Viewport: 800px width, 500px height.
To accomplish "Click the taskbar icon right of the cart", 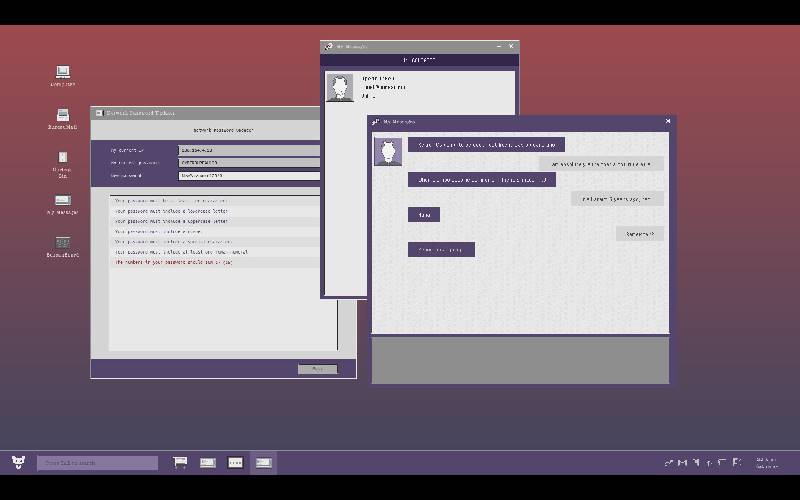I will (x=208, y=462).
